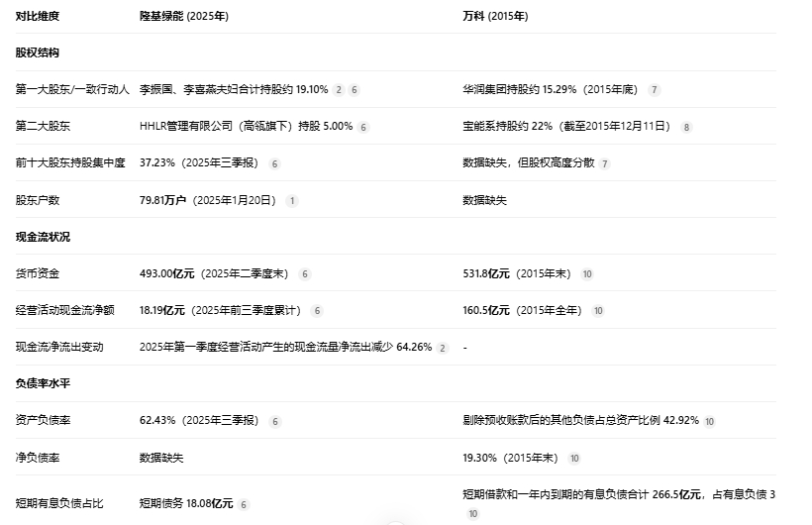Open citation 7 beside 华润集团持股约 15.29%
This screenshot has width=812, height=525.
pyautogui.click(x=655, y=90)
